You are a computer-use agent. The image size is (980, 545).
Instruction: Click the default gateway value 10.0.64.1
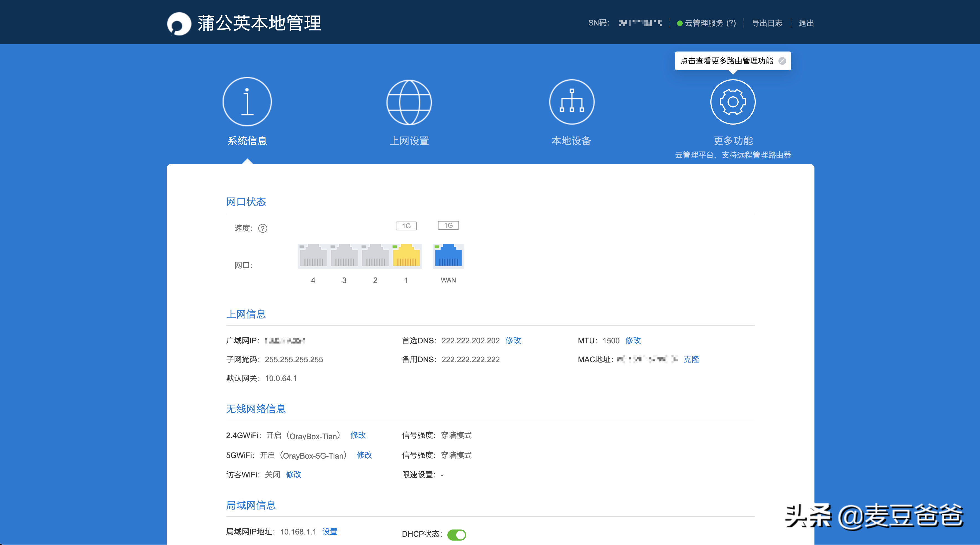[x=281, y=379]
